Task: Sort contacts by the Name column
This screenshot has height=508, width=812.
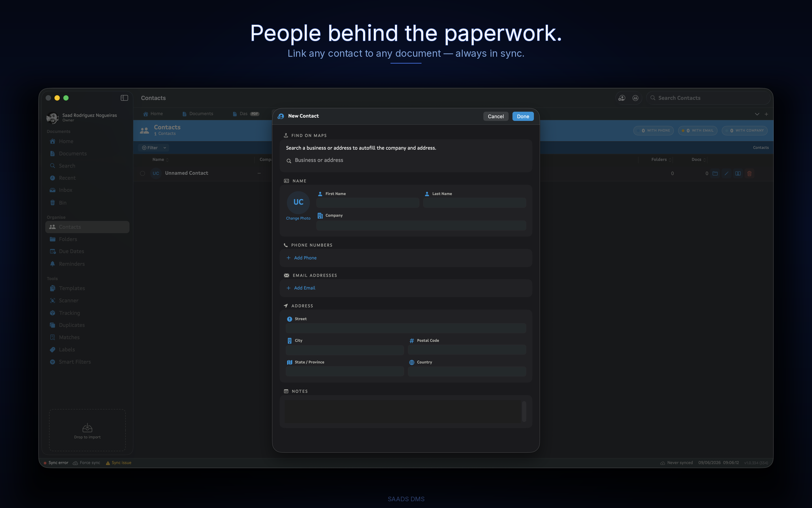Action: click(x=160, y=159)
